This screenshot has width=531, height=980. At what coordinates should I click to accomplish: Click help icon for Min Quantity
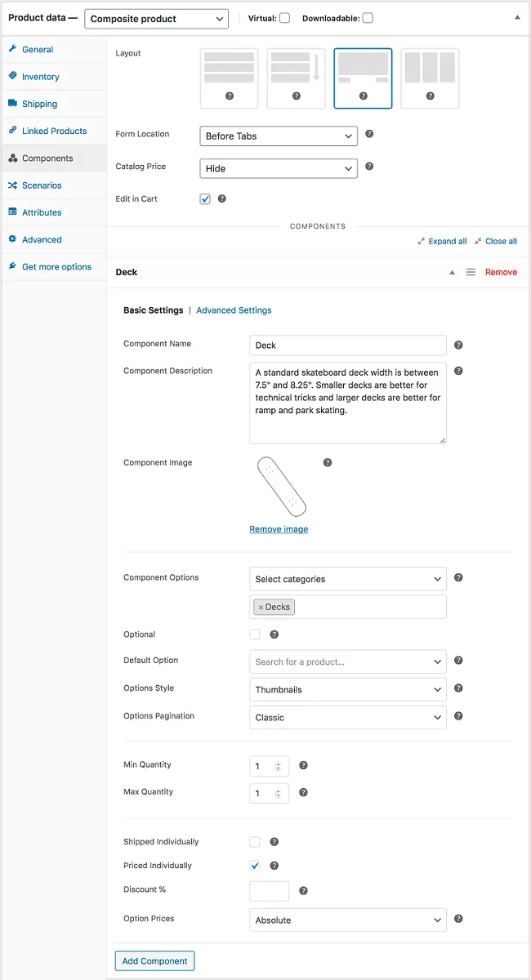pyautogui.click(x=303, y=765)
